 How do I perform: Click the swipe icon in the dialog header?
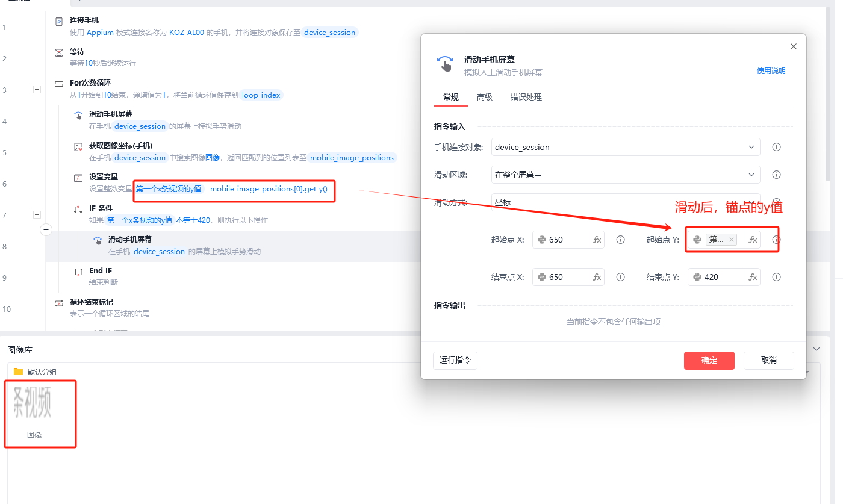[444, 64]
